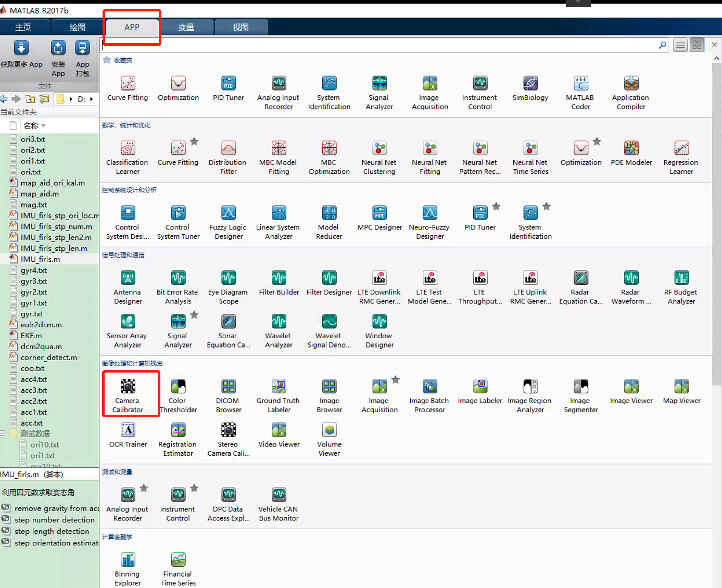Launch MATLAB Coder app

pos(580,93)
